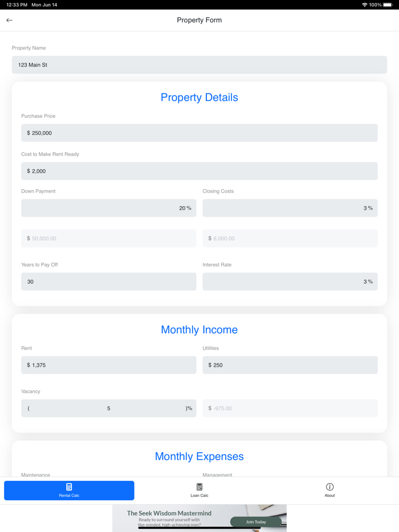The width and height of the screenshot is (399, 532).
Task: Open the About tab
Action: [329, 490]
